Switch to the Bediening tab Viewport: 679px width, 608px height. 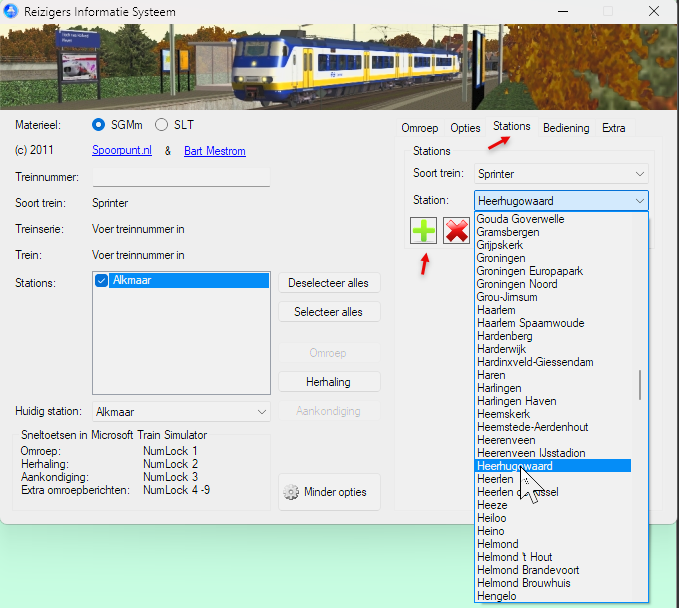[x=566, y=128]
